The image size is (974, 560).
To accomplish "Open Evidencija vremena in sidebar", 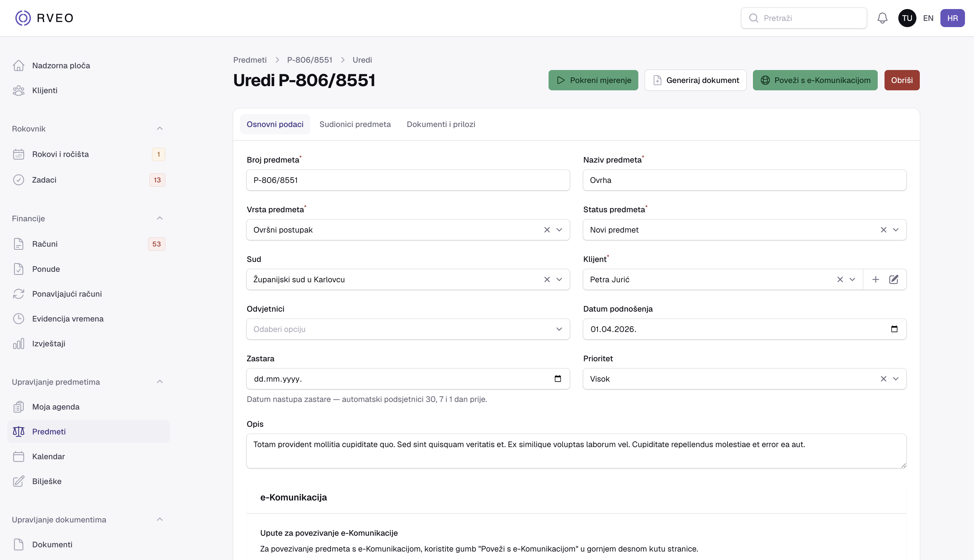I will click(x=88, y=319).
